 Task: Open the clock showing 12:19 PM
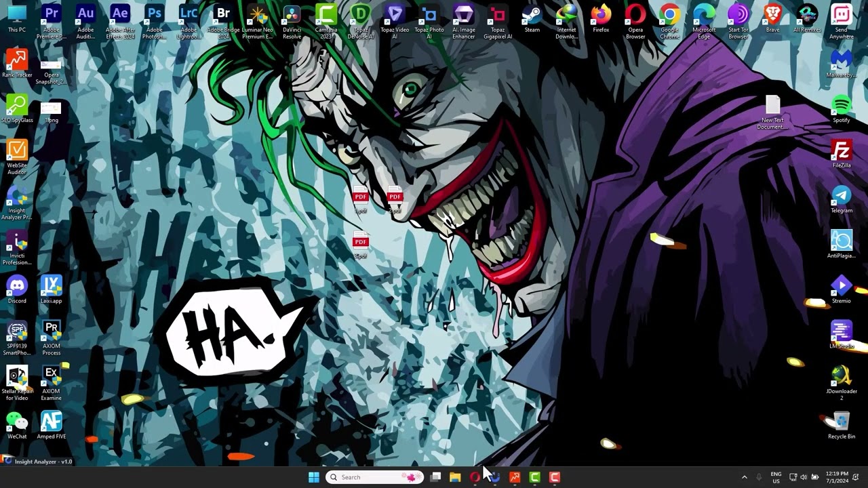pyautogui.click(x=837, y=477)
